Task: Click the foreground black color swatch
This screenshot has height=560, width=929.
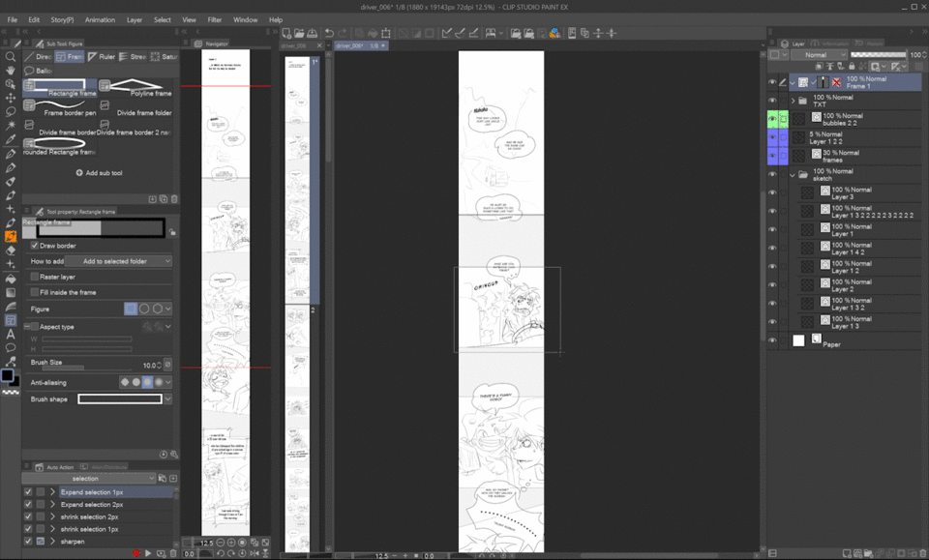Action: tap(7, 375)
